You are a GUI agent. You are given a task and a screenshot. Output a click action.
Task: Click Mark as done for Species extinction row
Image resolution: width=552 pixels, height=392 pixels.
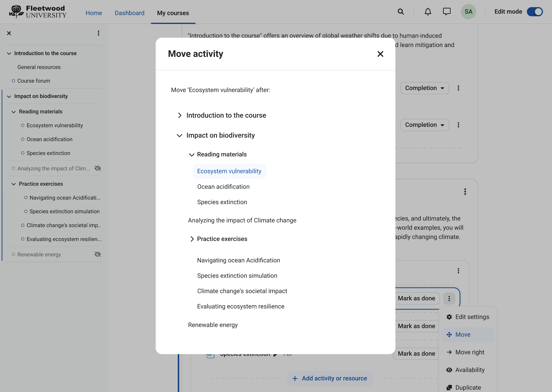417,354
